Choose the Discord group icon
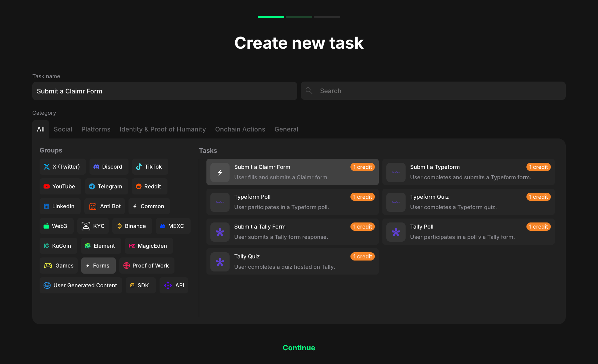The width and height of the screenshot is (598, 364). tap(96, 167)
